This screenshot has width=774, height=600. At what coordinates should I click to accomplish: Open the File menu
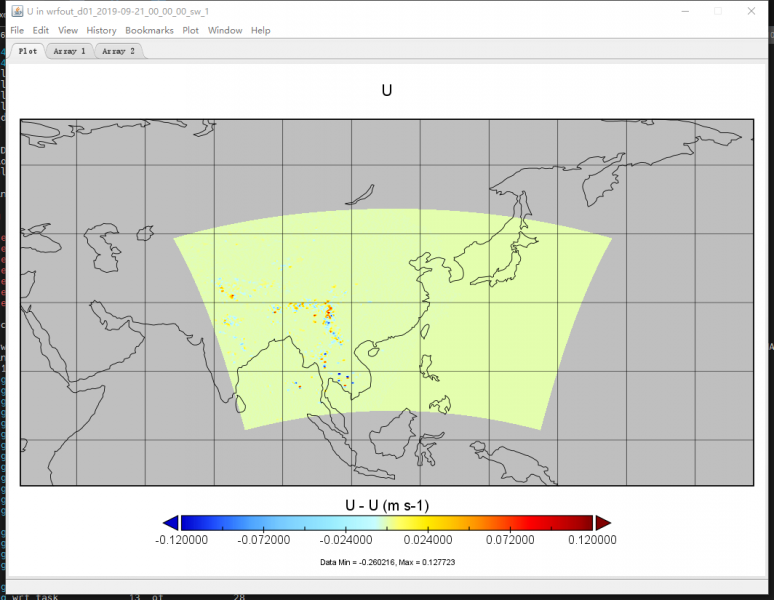[x=17, y=30]
